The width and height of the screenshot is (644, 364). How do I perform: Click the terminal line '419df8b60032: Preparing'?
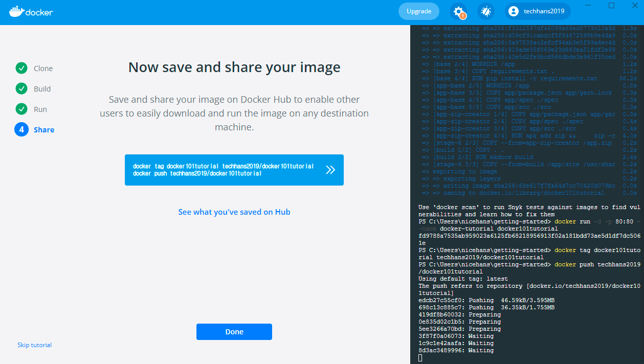[459, 314]
